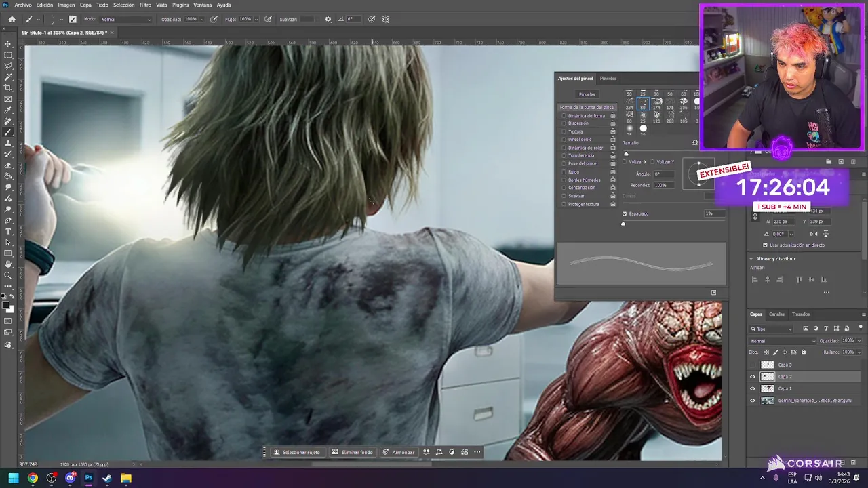868x488 pixels.
Task: Open Discord from the taskbar
Action: [70, 478]
